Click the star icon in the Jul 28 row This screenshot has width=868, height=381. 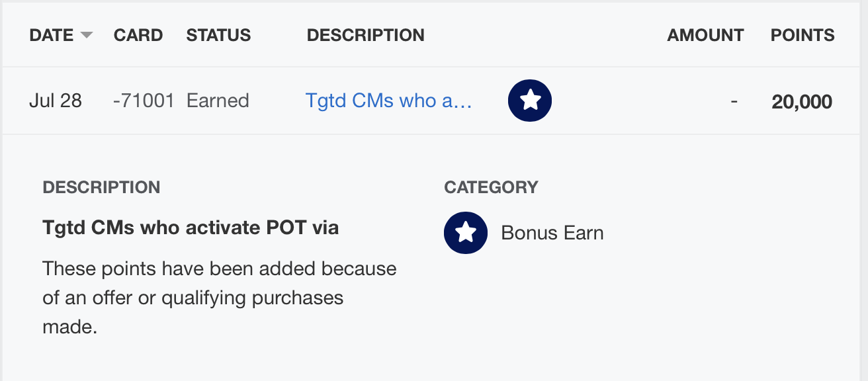point(529,101)
